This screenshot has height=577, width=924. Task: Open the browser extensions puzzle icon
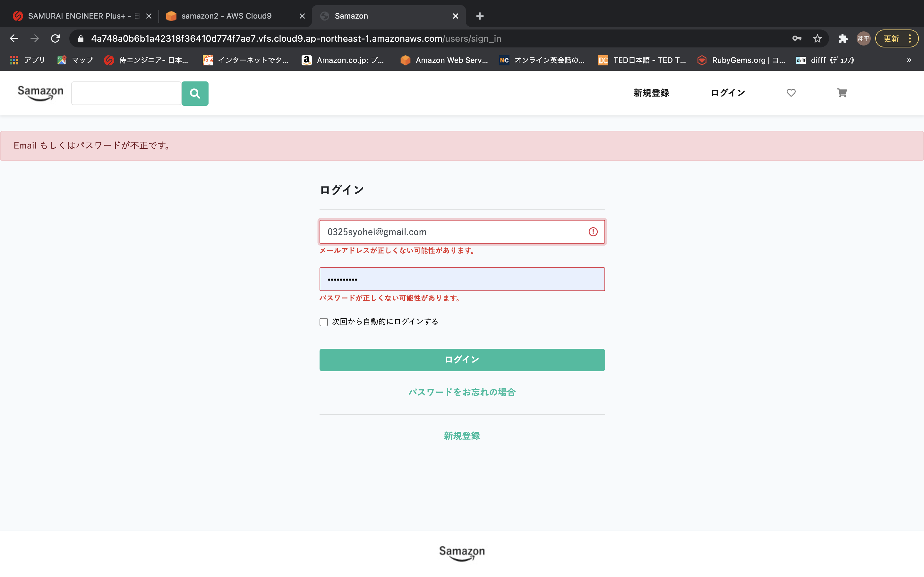pos(843,38)
